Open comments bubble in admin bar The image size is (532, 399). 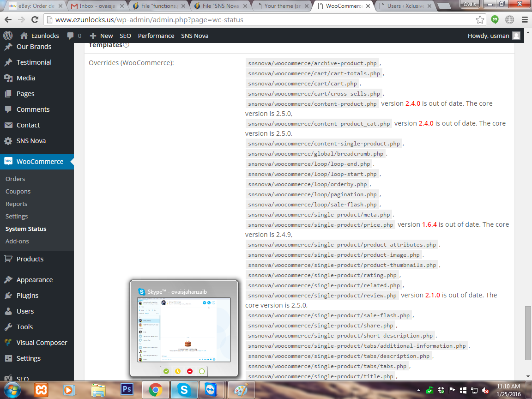[x=74, y=36]
